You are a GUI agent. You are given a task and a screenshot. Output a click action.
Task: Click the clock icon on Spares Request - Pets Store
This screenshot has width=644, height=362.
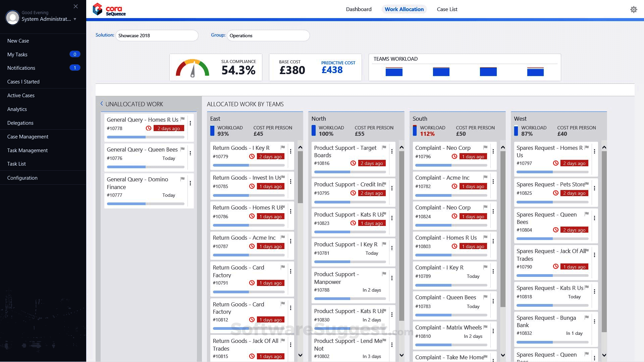click(x=556, y=193)
